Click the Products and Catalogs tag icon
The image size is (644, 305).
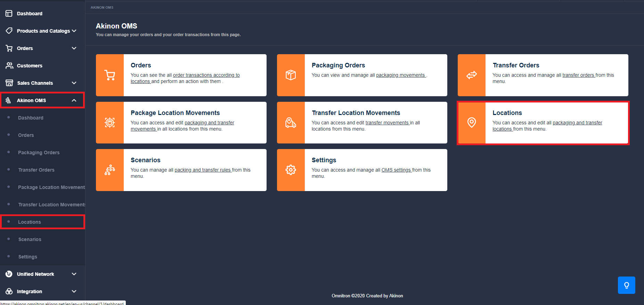(x=9, y=31)
